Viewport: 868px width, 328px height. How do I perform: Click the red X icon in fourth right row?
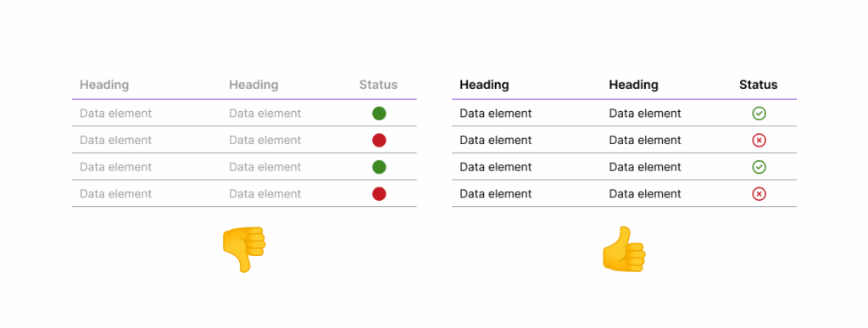pyautogui.click(x=759, y=193)
